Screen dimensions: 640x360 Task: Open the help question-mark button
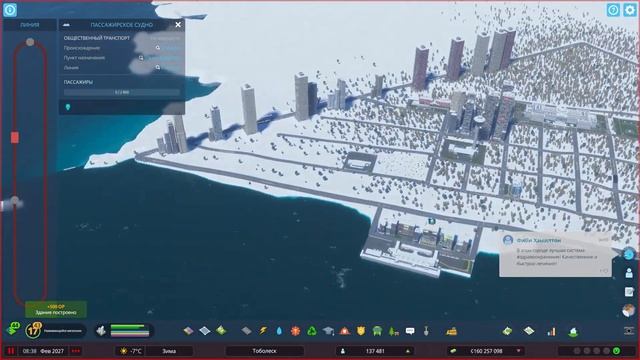613,10
